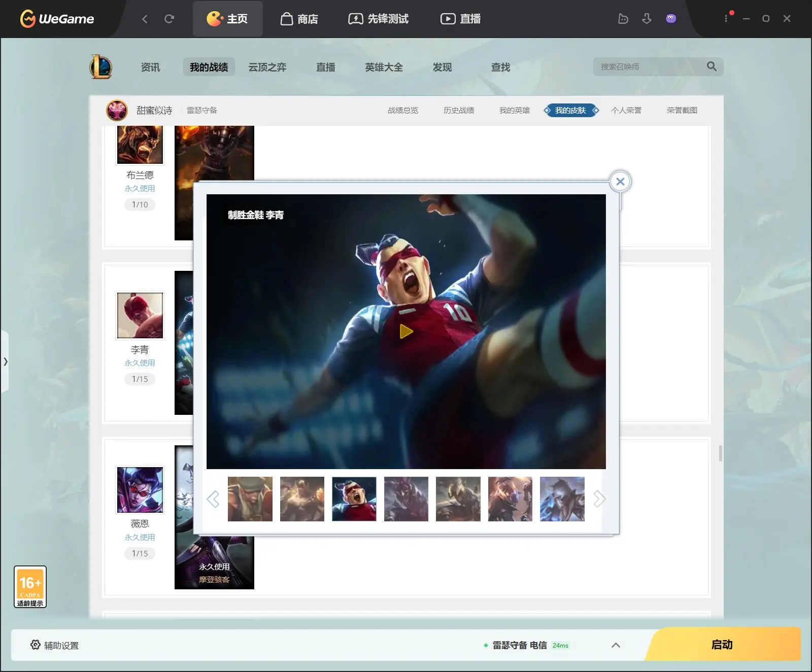
Task: Open the 云顶之弈 section
Action: point(267,67)
